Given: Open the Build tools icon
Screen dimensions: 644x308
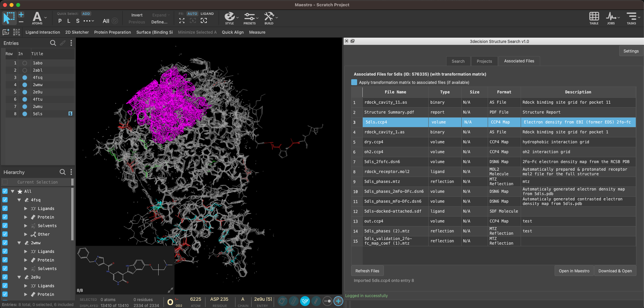Looking at the screenshot, I should 269,18.
